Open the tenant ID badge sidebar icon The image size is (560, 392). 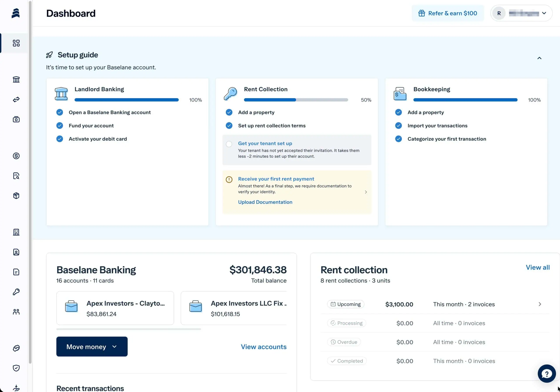[x=16, y=252]
